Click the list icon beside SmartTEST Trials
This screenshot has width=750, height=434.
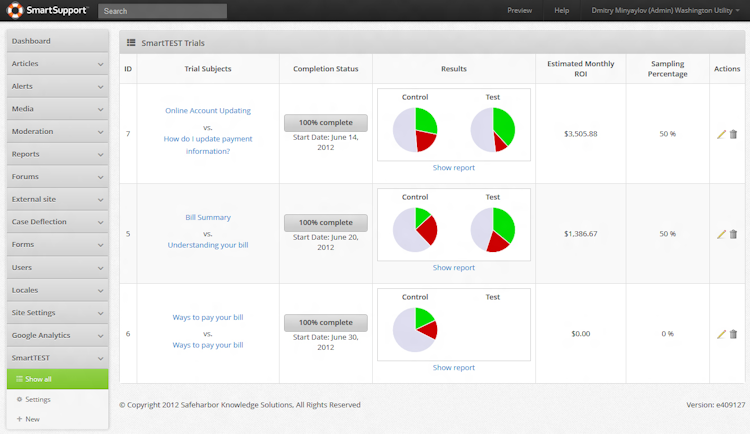click(x=131, y=43)
